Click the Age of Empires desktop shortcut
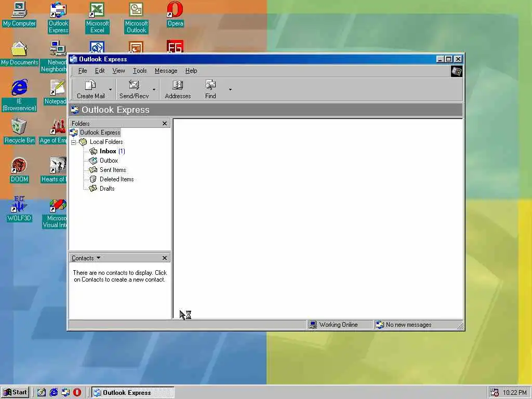This screenshot has height=399, width=532. [54, 131]
